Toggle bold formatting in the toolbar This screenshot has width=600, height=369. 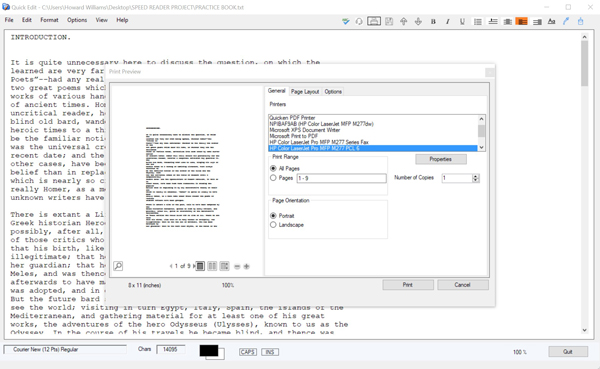[433, 22]
